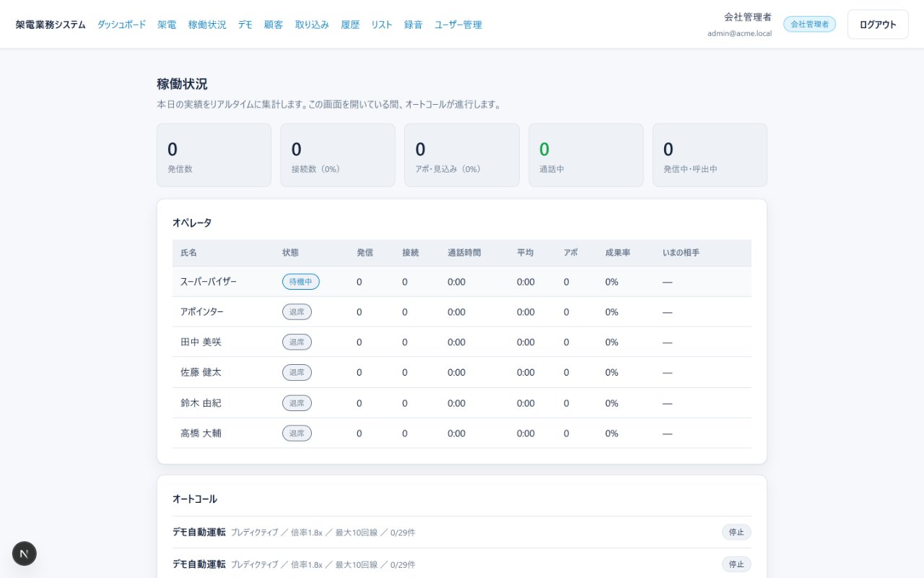Click the オートコール section heading
The height and width of the screenshot is (578, 924).
pyautogui.click(x=195, y=499)
